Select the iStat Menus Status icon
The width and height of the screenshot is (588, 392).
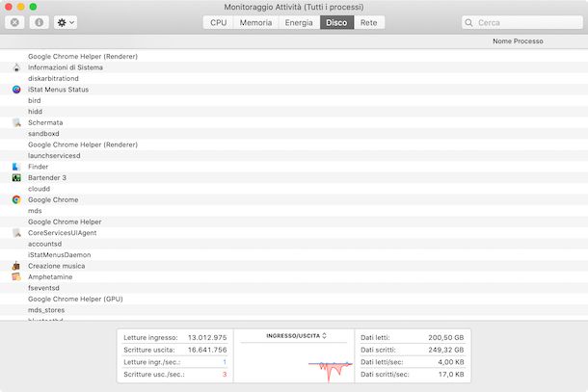tap(16, 90)
